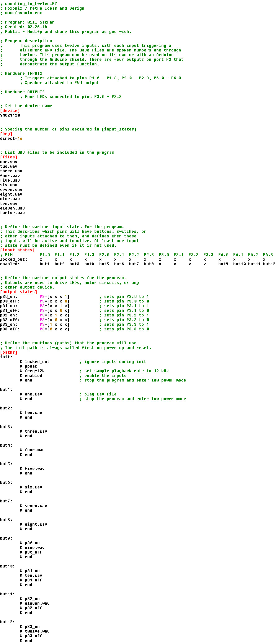276x644 pixels.
Task: Click ten.wav in the files list
Action: coord(9,204)
